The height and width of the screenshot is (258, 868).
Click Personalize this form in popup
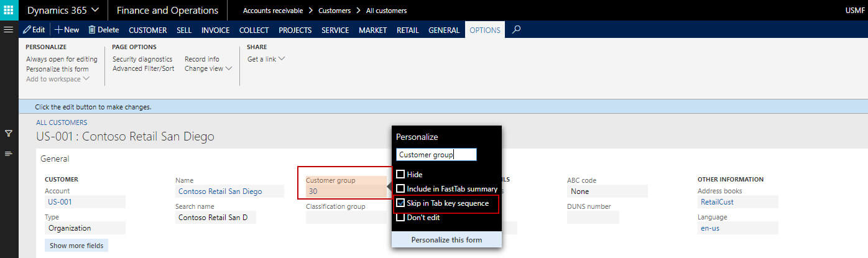pyautogui.click(x=446, y=239)
